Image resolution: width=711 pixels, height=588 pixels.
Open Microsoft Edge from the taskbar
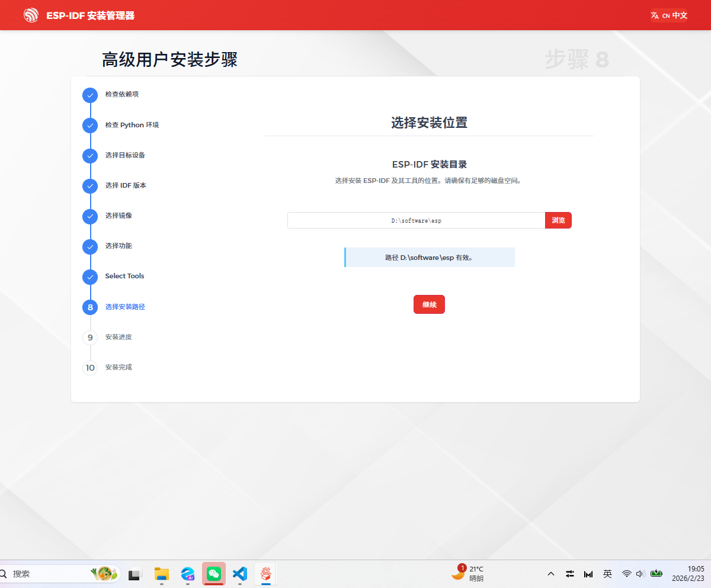[x=188, y=574]
